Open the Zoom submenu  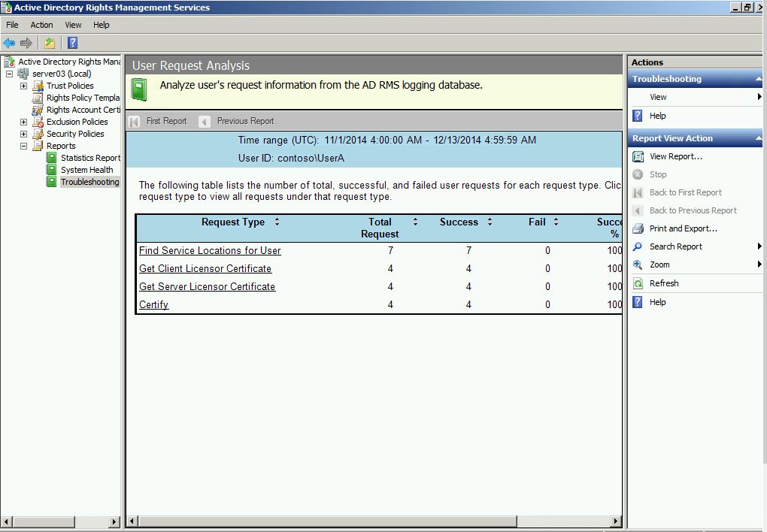click(x=759, y=264)
